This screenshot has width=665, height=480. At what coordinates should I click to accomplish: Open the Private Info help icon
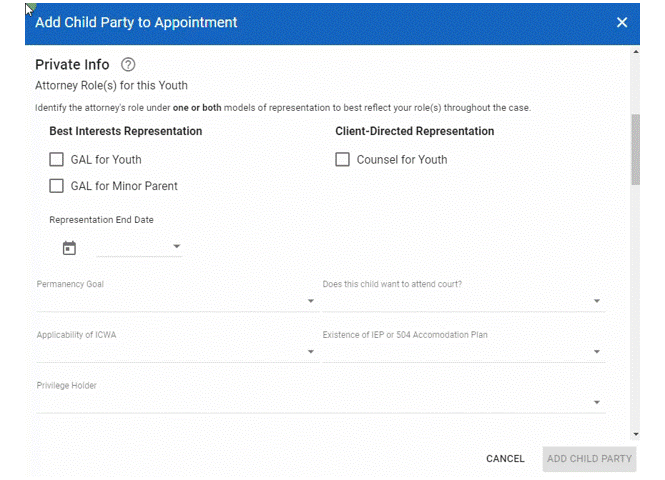click(x=128, y=65)
